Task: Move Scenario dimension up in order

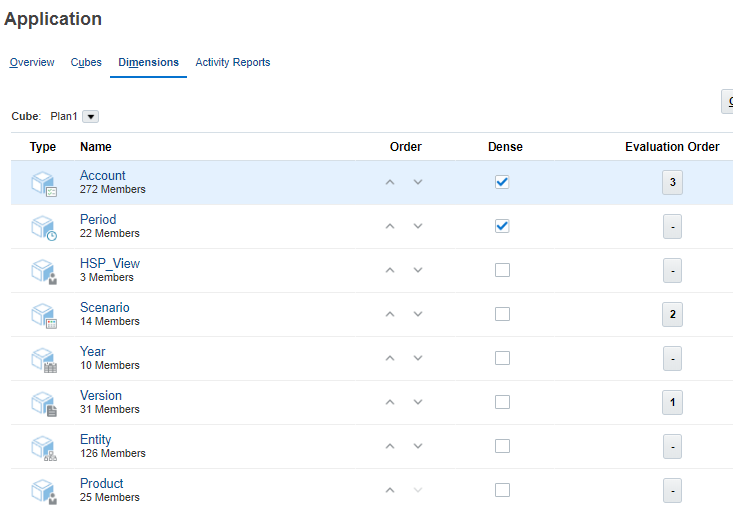Action: tap(390, 314)
